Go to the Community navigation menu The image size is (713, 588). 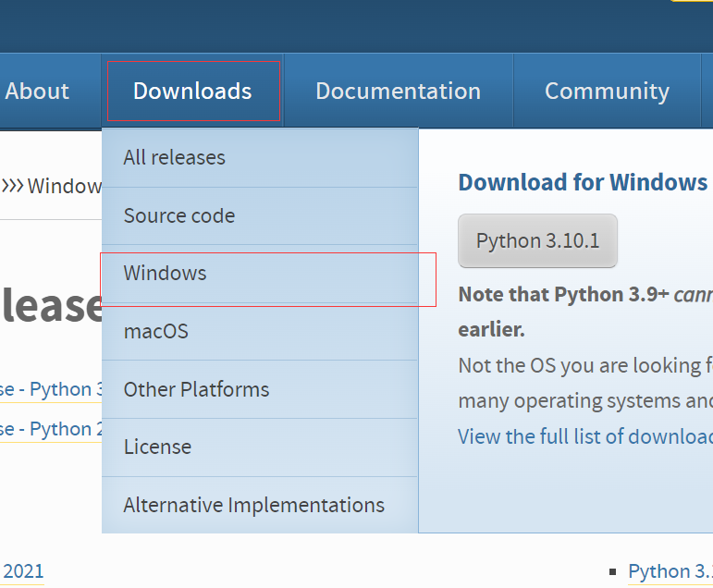click(x=607, y=92)
